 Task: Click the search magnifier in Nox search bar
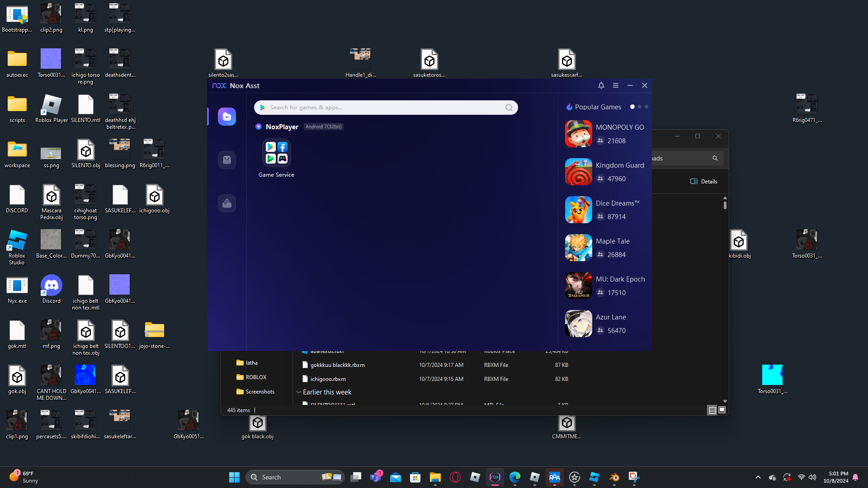pyautogui.click(x=509, y=108)
